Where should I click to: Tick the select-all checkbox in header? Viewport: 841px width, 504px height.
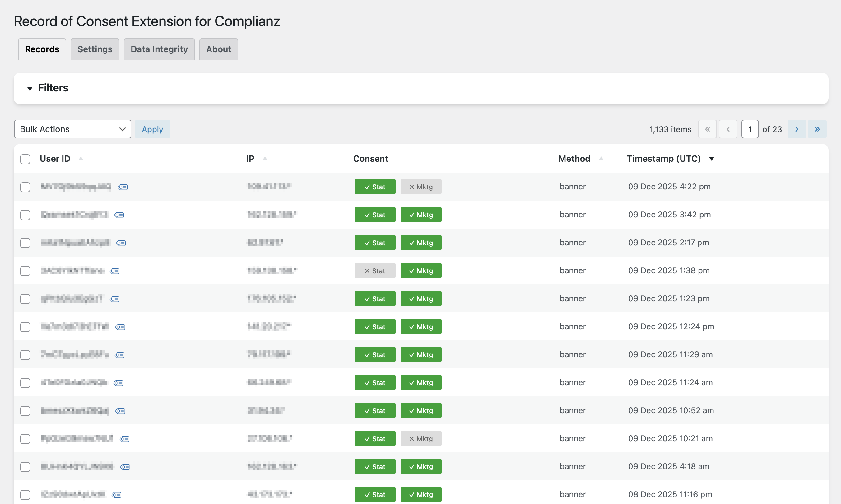point(25,159)
